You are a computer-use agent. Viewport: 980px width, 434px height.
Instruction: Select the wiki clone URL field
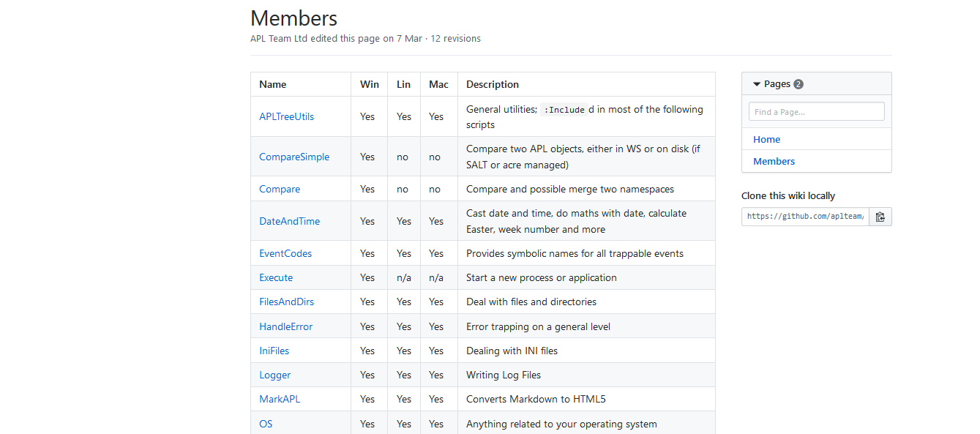coord(805,217)
